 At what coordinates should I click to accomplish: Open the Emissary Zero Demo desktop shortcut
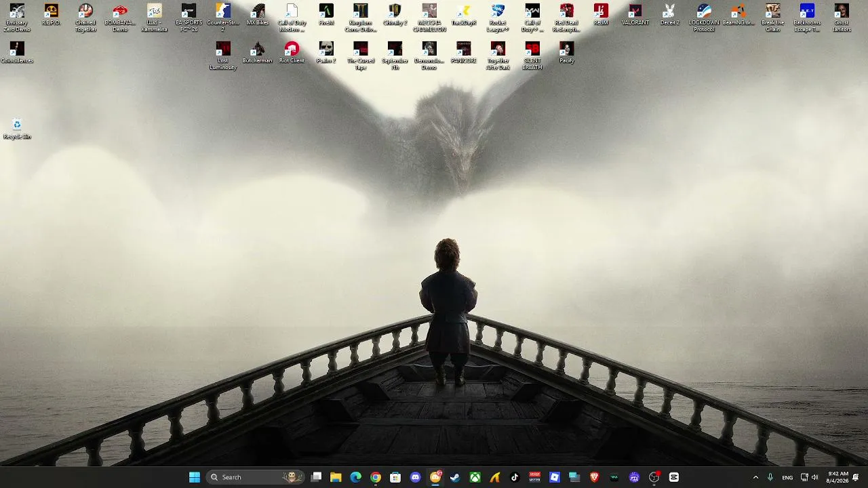click(x=17, y=18)
